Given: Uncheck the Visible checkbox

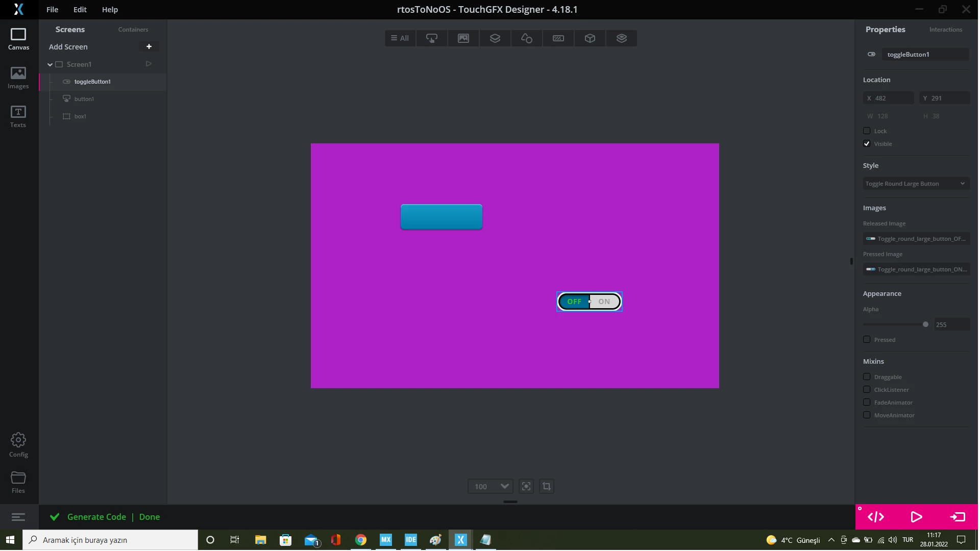Looking at the screenshot, I should tap(867, 143).
